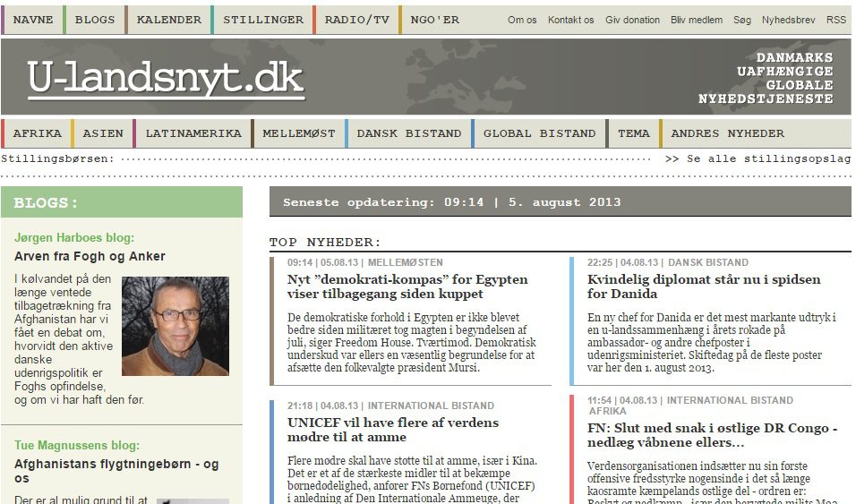The image size is (856, 504).
Task: Click the Danida article summary text
Action: tap(711, 342)
